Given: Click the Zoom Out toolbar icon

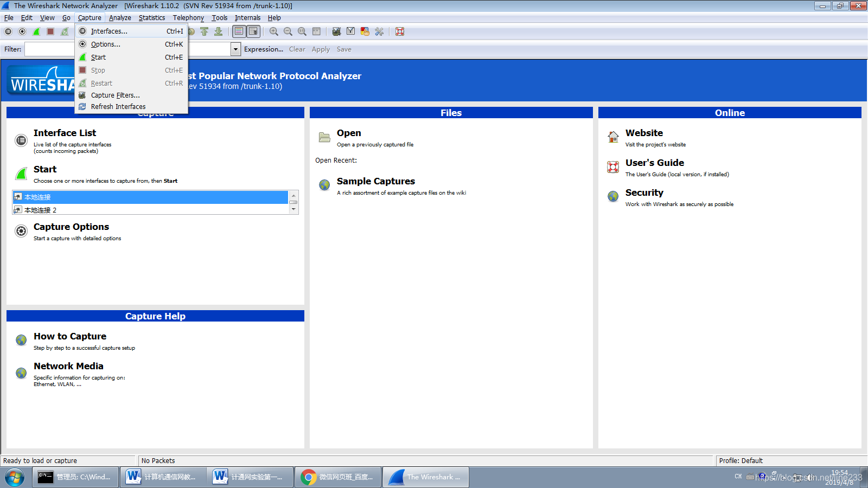Looking at the screenshot, I should tap(288, 31).
